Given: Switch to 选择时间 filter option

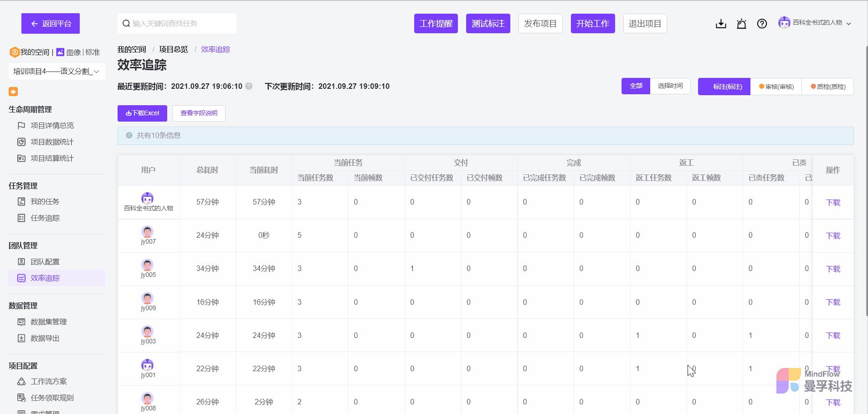Looking at the screenshot, I should [x=670, y=86].
